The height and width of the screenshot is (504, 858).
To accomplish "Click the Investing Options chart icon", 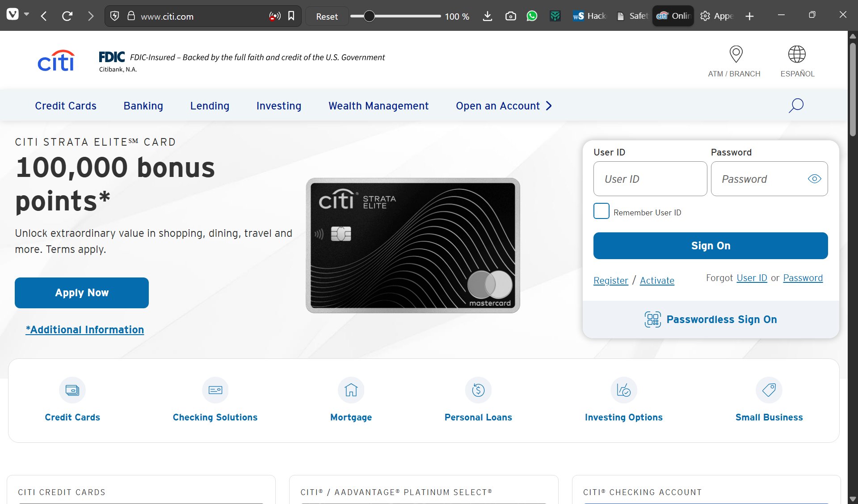I will (x=624, y=390).
